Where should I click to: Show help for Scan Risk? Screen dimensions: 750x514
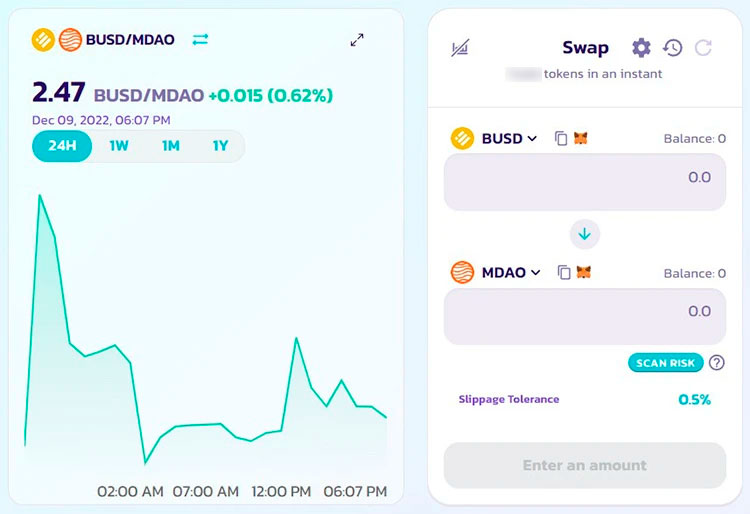[x=716, y=363]
